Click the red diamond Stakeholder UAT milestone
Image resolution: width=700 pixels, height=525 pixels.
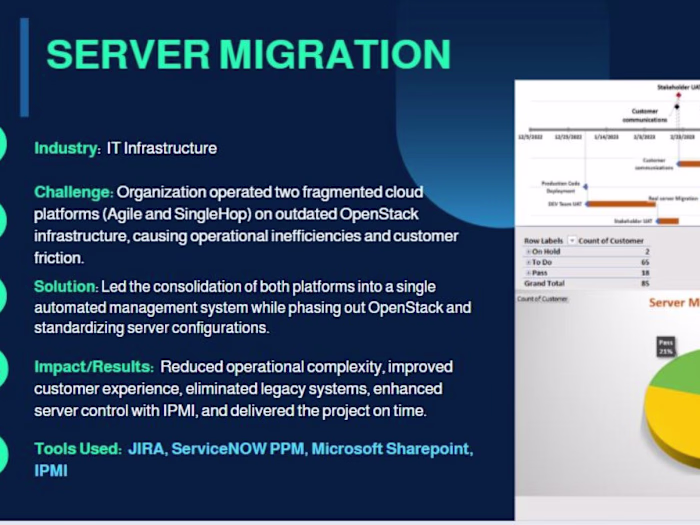pos(679,95)
